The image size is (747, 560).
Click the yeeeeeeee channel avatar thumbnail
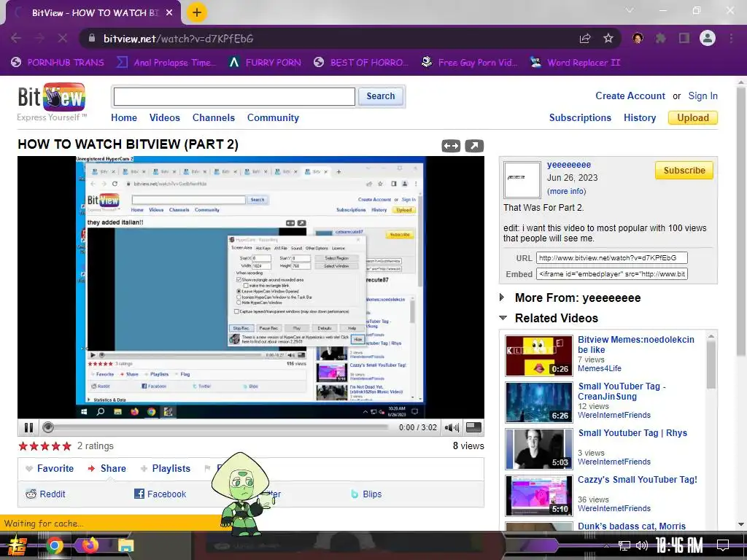[x=522, y=179]
